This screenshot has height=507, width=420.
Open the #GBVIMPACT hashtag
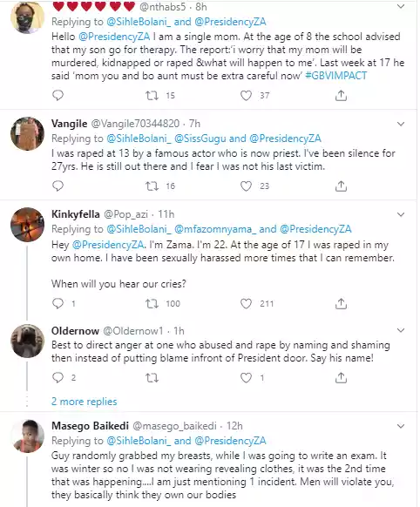(336, 76)
